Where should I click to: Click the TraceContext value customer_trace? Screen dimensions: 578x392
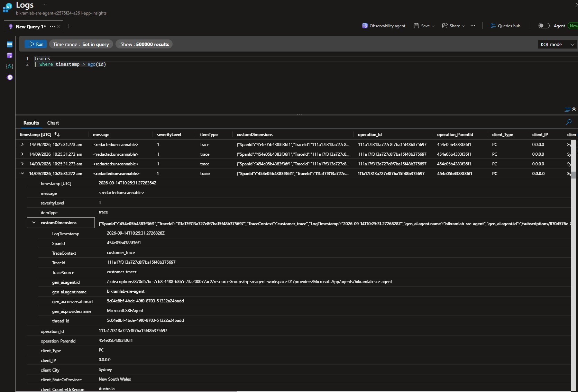click(121, 253)
